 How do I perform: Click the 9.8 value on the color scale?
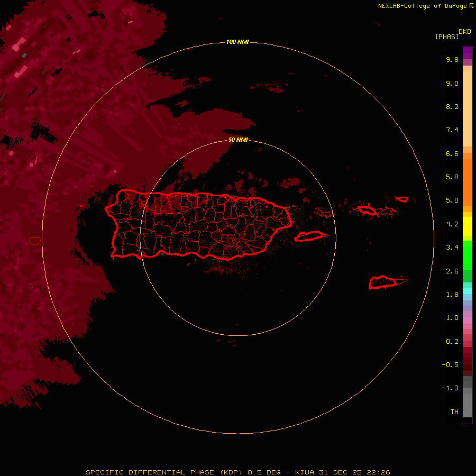point(452,59)
